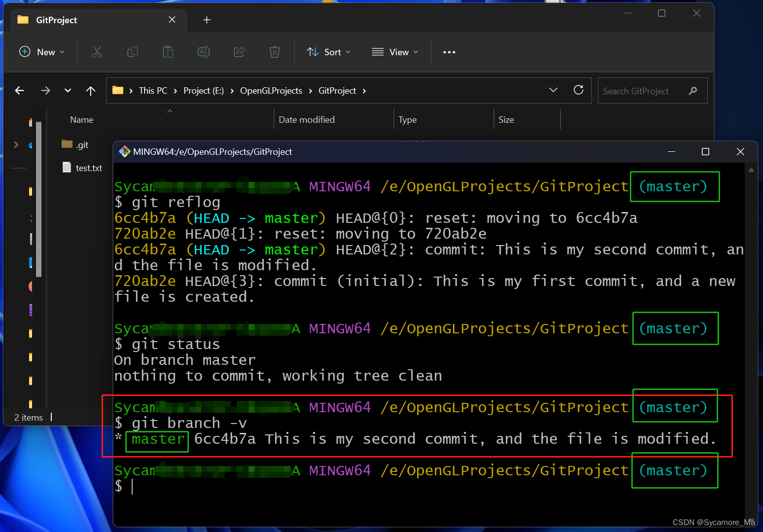The height and width of the screenshot is (532, 763).
Task: Click the Forward navigation arrow
Action: (x=45, y=91)
